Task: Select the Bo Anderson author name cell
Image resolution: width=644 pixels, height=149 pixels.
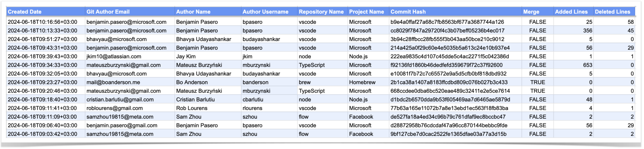Action: tap(208, 82)
